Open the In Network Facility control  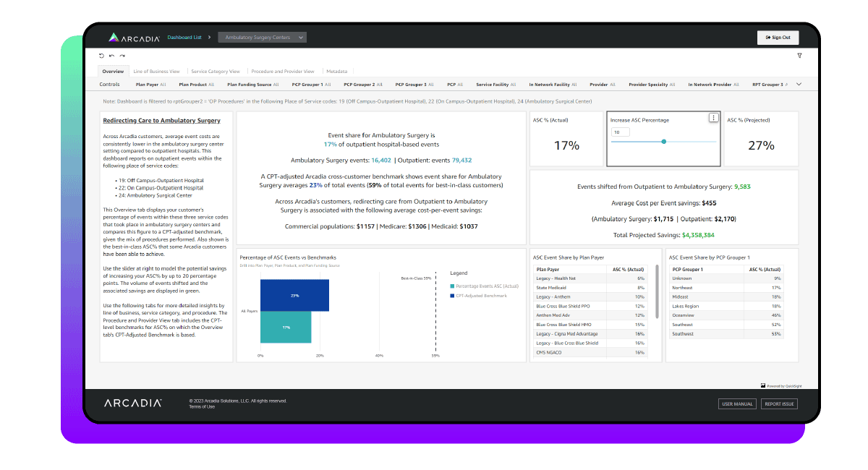click(553, 85)
